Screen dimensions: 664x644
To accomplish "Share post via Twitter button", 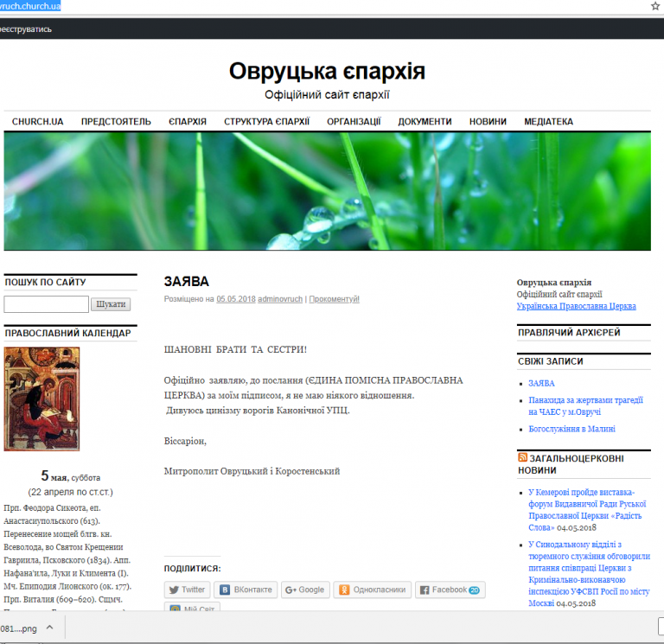I will (187, 590).
